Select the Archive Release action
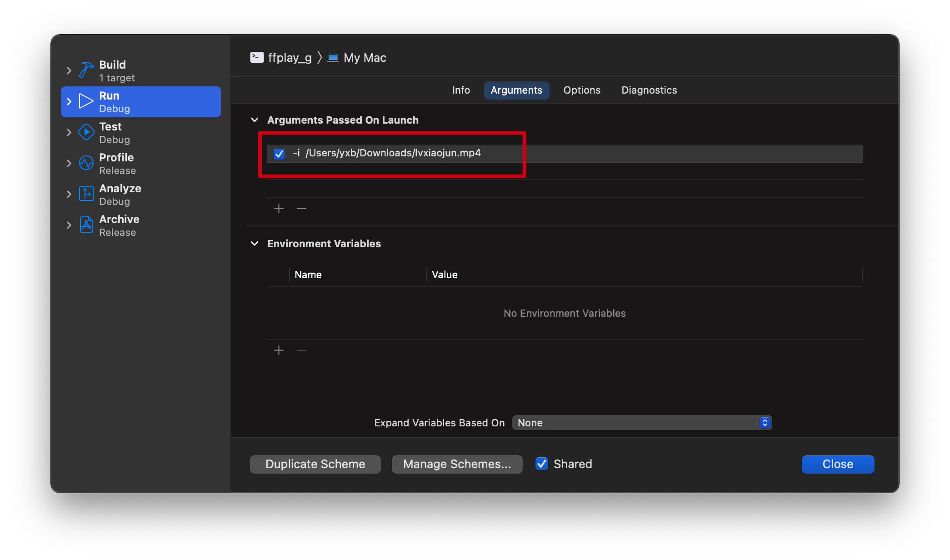The image size is (950, 560). point(141,225)
